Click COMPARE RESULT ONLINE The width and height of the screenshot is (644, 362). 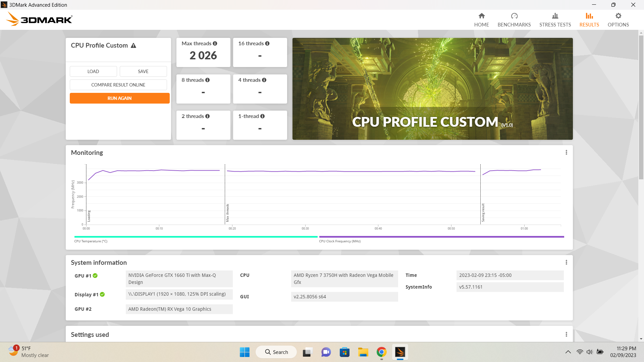[118, 85]
